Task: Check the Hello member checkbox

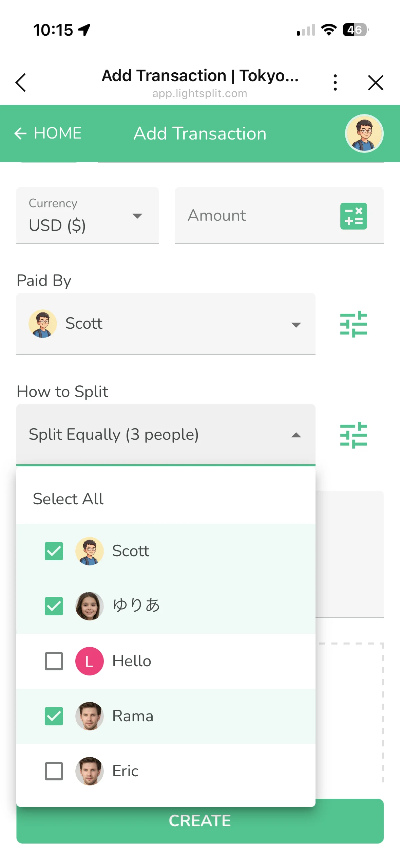Action: click(54, 661)
